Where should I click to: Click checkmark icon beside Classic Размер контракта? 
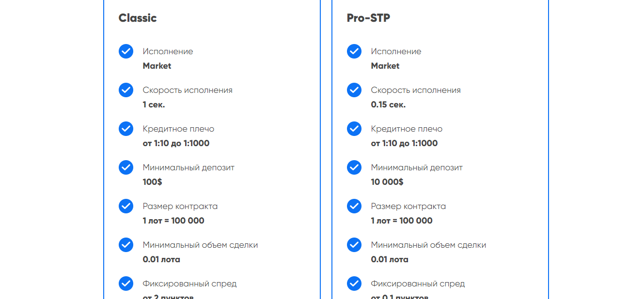(x=126, y=206)
